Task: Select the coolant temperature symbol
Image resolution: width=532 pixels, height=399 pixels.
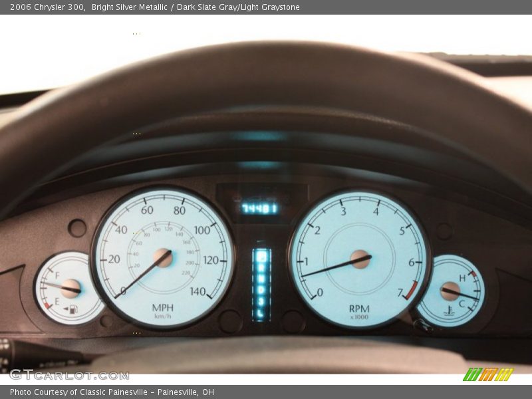Action: [450, 311]
